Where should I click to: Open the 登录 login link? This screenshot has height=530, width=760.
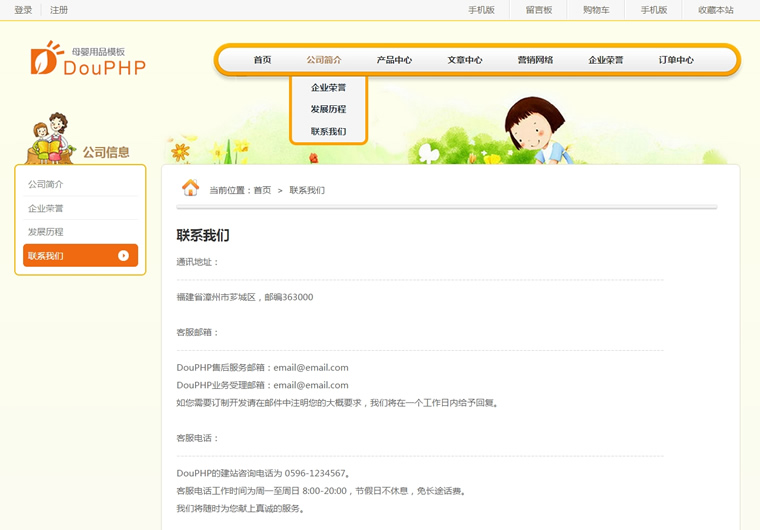tap(23, 10)
